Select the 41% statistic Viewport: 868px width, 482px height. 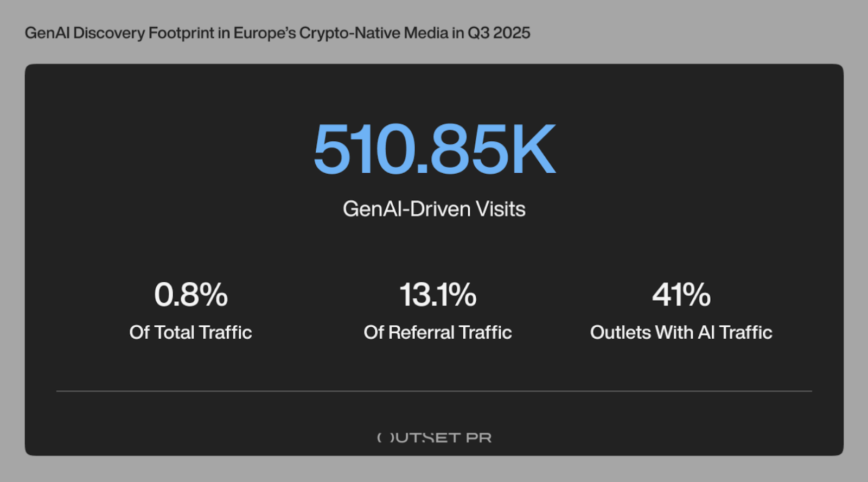point(681,295)
